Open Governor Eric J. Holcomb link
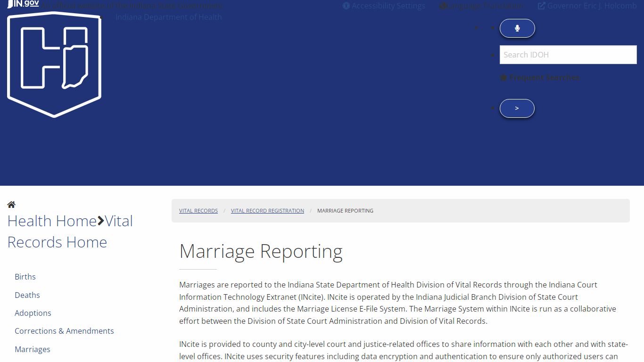 point(587,6)
